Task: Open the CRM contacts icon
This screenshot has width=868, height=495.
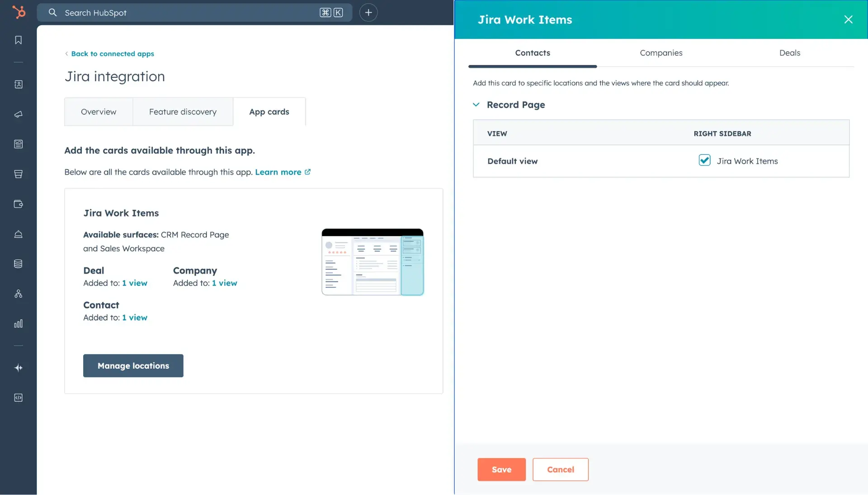Action: click(x=18, y=84)
